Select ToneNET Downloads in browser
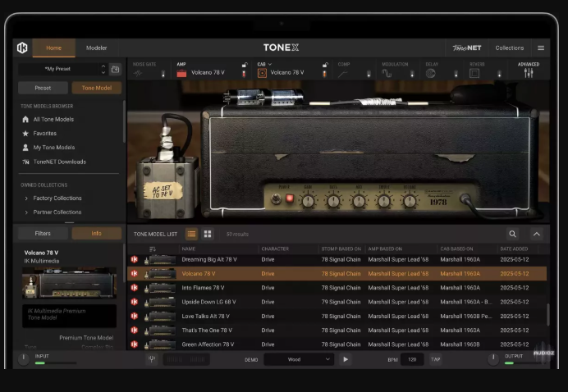 click(59, 162)
